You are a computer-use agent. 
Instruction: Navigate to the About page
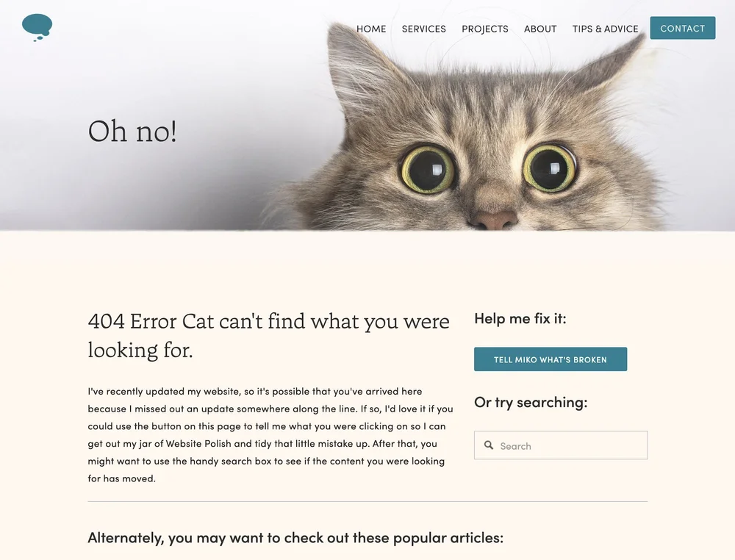540,29
